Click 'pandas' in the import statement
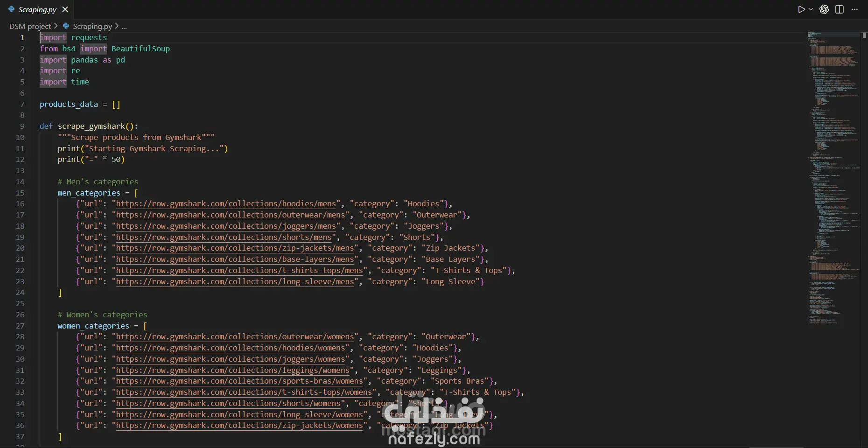Viewport: 868px width, 448px height. 84,60
